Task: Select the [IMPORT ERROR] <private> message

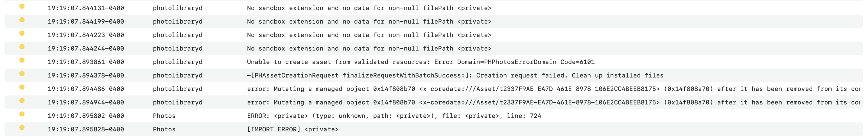Action: click(x=293, y=129)
